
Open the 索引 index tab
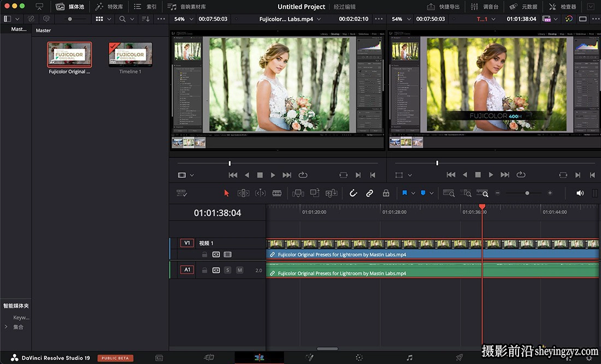tap(145, 7)
